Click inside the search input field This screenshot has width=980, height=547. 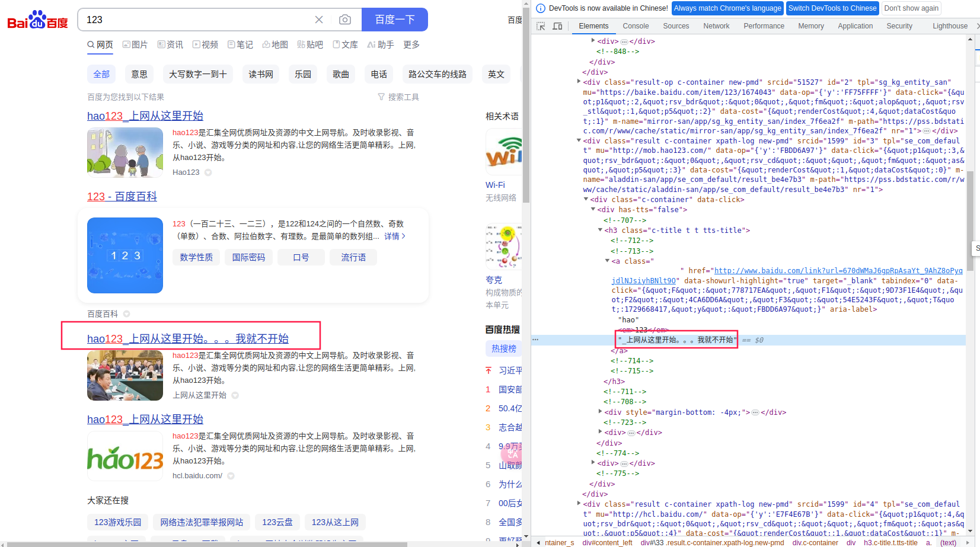coord(196,20)
